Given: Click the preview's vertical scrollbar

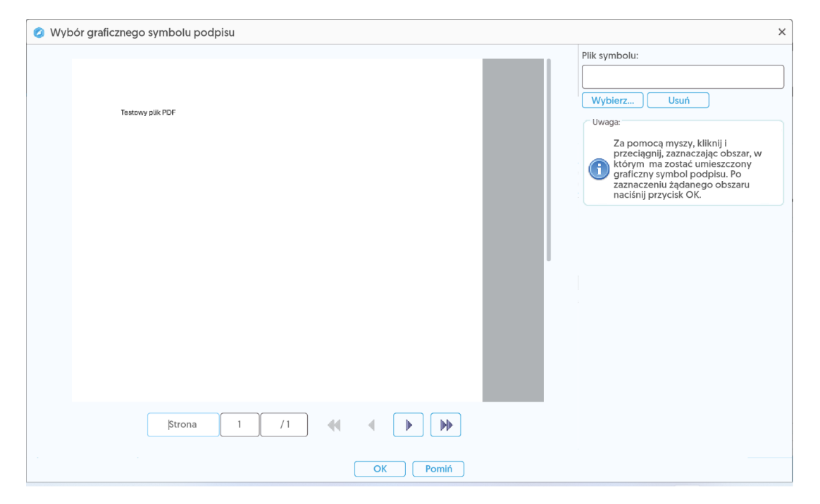Looking at the screenshot, I should 548,160.
